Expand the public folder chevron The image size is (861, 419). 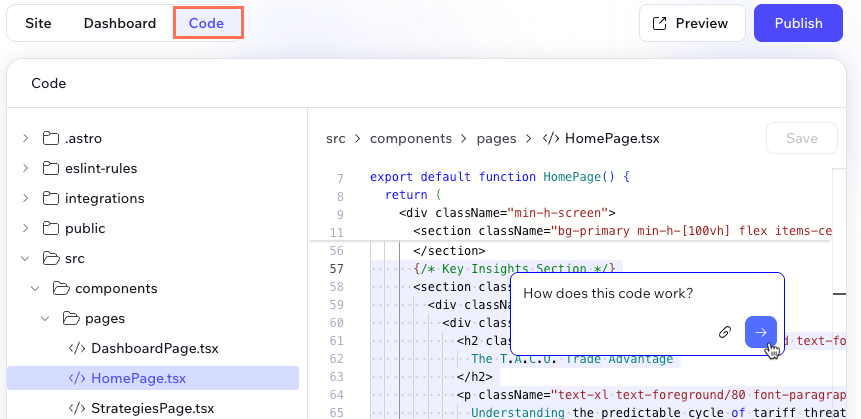[25, 228]
